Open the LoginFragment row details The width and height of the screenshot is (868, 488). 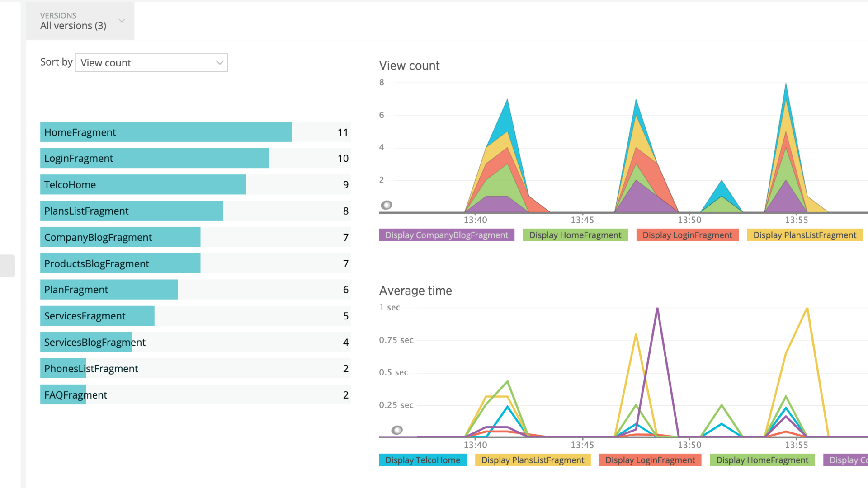(154, 158)
